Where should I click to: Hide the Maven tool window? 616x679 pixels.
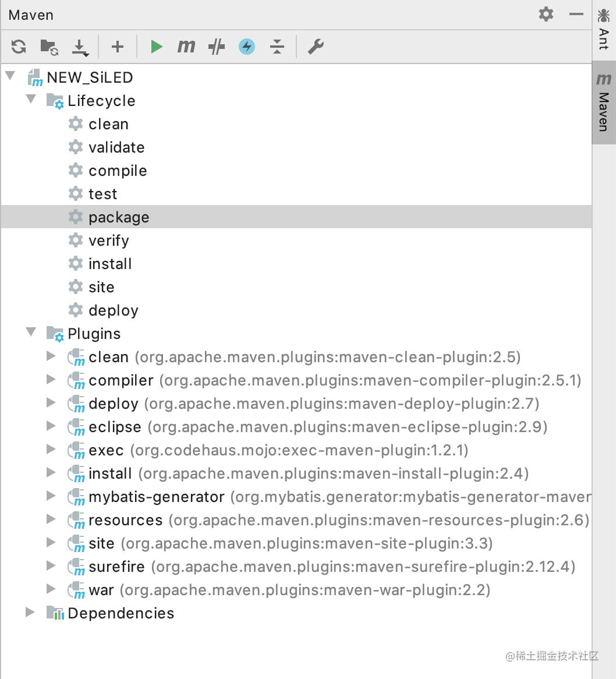(x=576, y=14)
